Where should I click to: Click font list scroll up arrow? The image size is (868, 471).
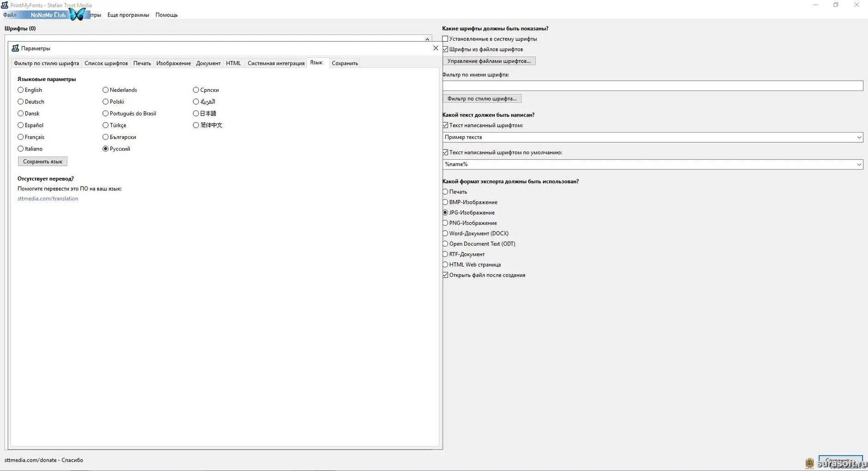[427, 39]
